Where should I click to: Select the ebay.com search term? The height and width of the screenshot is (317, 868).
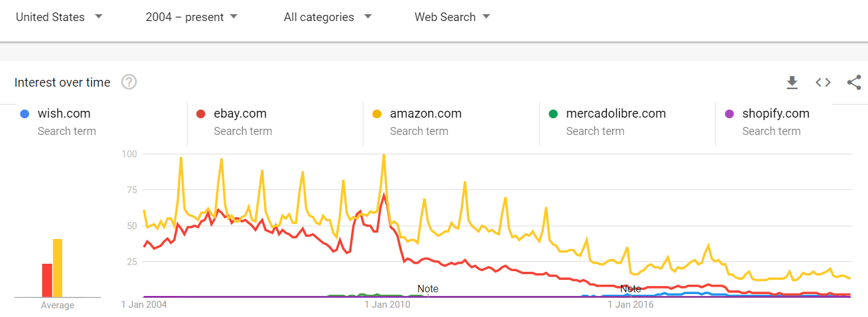pos(240,114)
